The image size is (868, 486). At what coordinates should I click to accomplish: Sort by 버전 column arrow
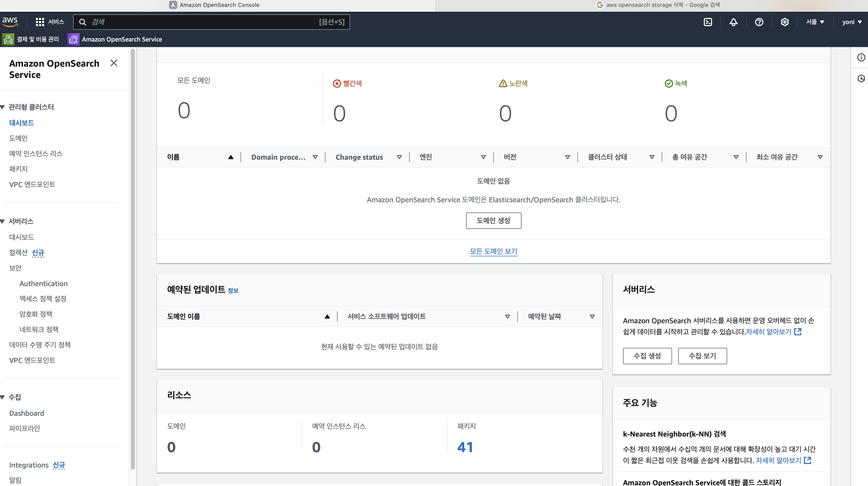pyautogui.click(x=567, y=157)
